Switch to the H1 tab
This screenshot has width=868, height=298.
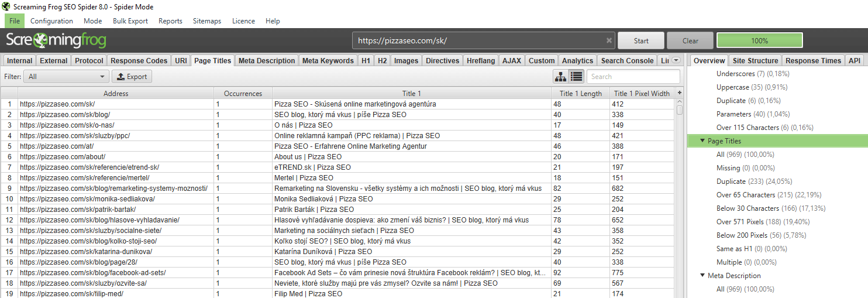[366, 60]
